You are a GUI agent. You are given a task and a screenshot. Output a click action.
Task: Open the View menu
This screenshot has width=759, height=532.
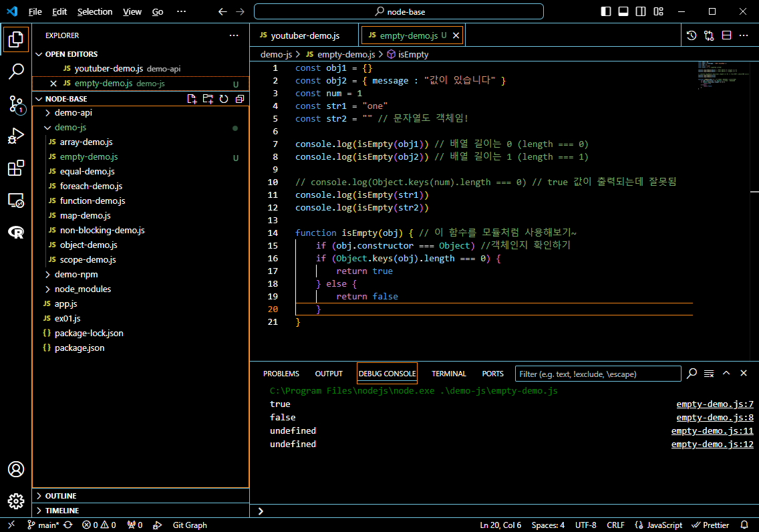(x=132, y=11)
